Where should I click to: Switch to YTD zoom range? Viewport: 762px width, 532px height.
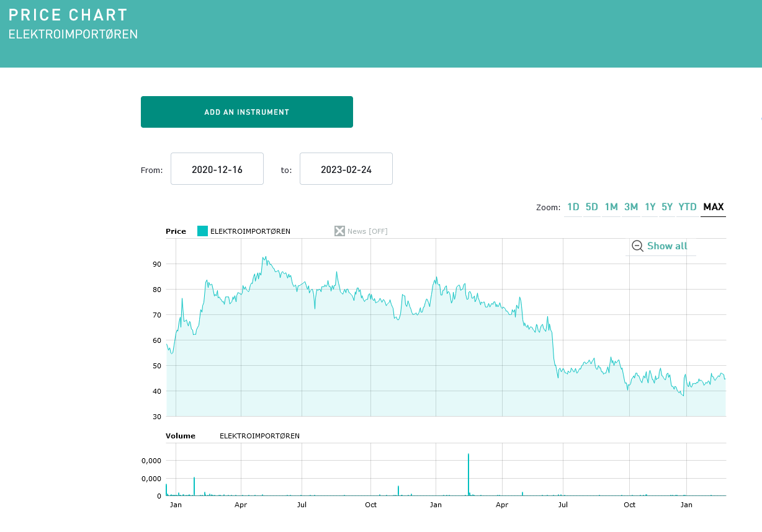pyautogui.click(x=688, y=207)
